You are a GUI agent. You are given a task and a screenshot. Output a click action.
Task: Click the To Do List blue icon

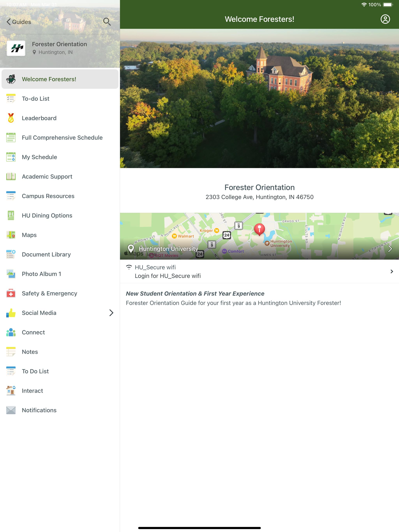[11, 371]
